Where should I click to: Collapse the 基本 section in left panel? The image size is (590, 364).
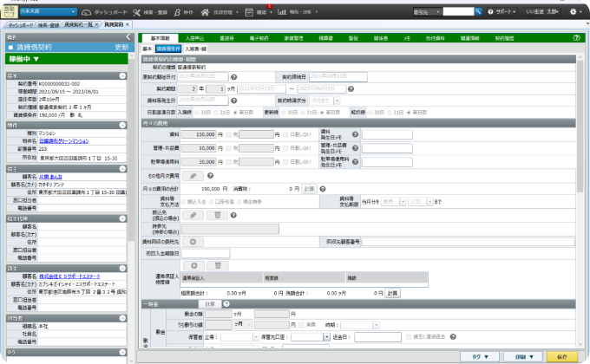[x=122, y=76]
